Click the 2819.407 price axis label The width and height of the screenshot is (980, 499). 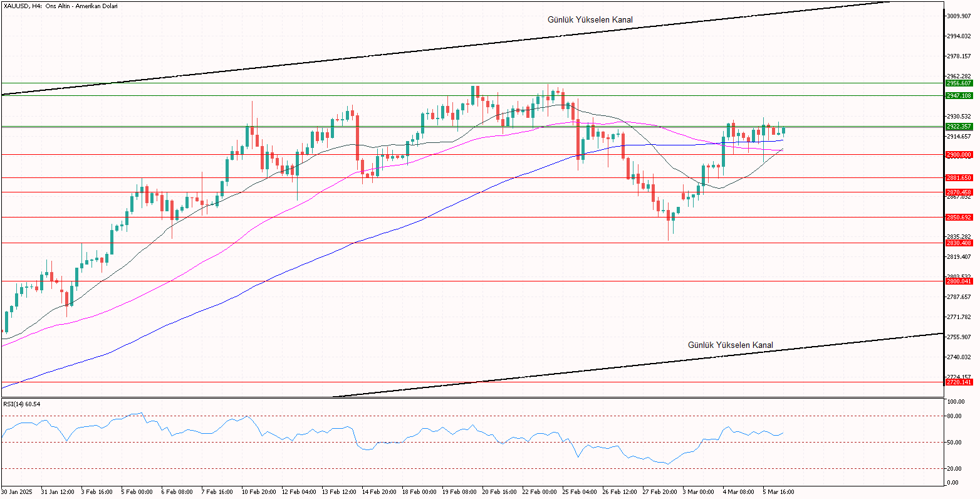[x=960, y=256]
